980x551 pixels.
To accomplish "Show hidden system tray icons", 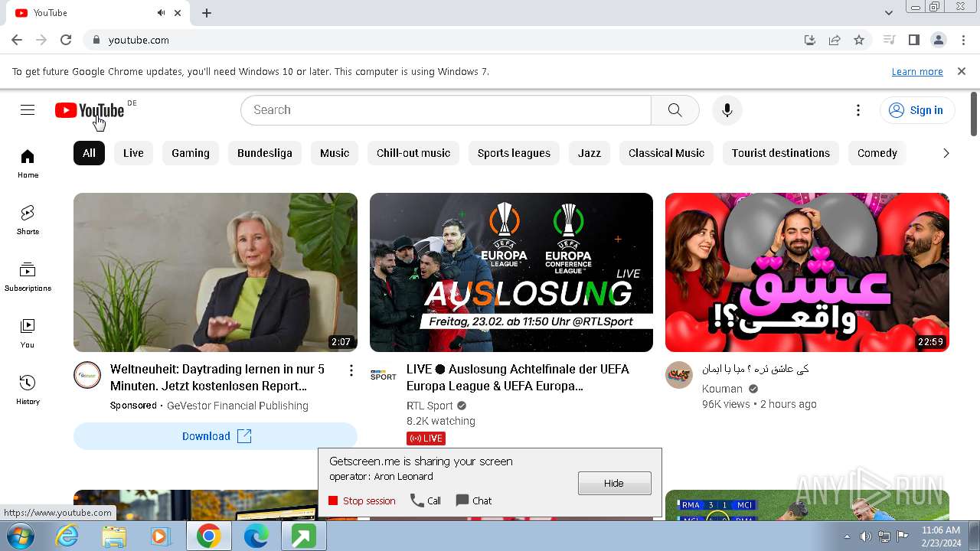I will pyautogui.click(x=847, y=536).
